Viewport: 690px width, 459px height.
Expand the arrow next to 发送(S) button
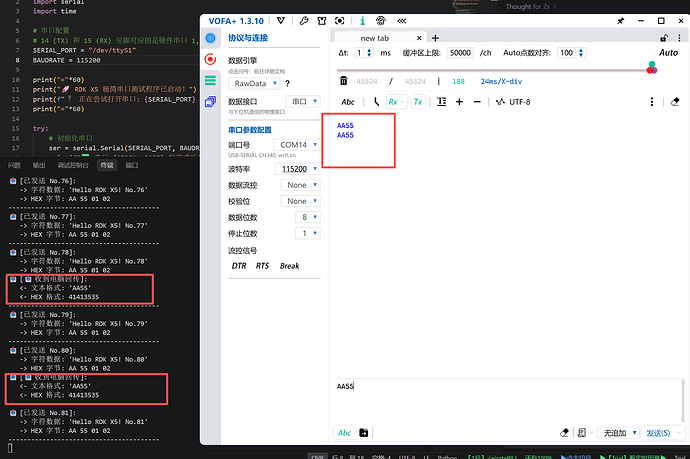tap(679, 433)
